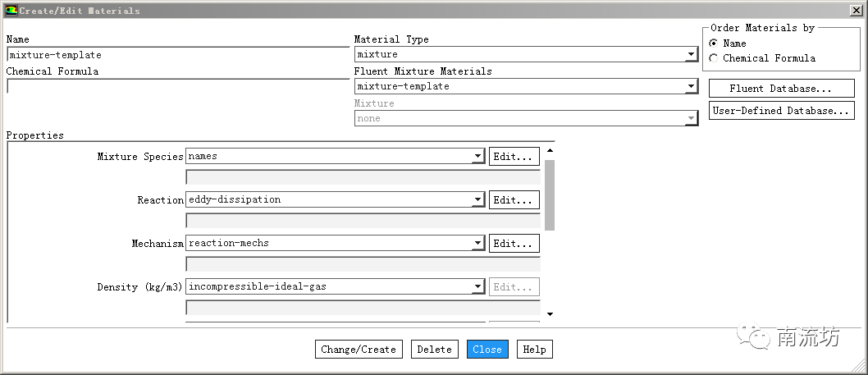
Task: Open the Mechanism reaction-mechs dropdown
Action: (x=477, y=244)
